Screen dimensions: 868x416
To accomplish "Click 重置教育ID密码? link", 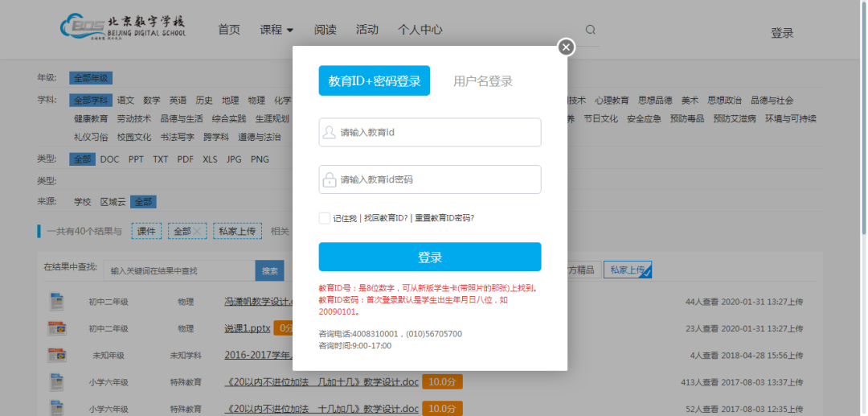I will (x=444, y=218).
